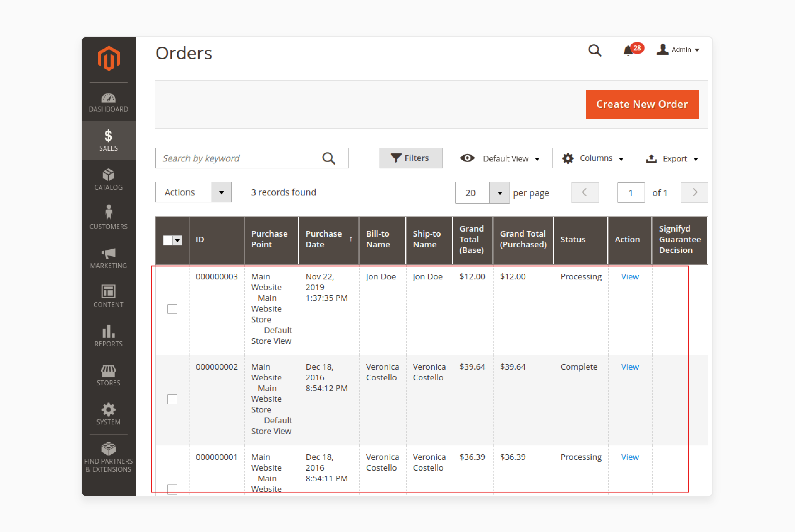
Task: Go to previous page arrow
Action: 585,192
